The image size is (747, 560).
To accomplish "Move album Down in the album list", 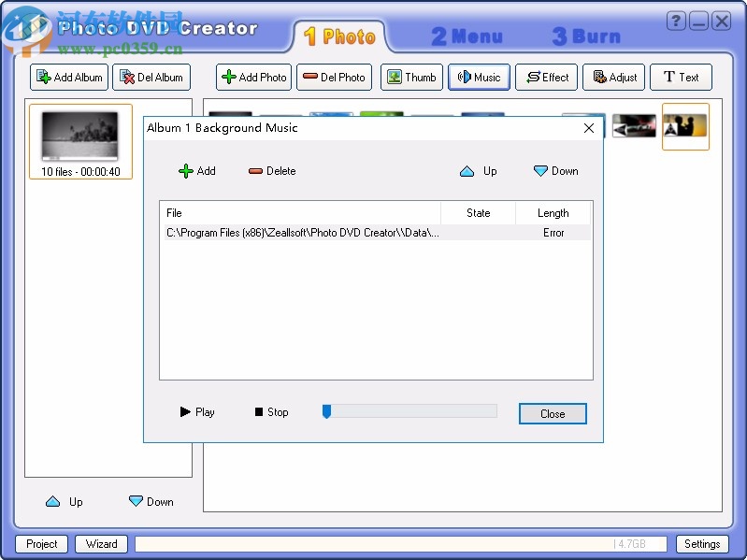I will (151, 502).
